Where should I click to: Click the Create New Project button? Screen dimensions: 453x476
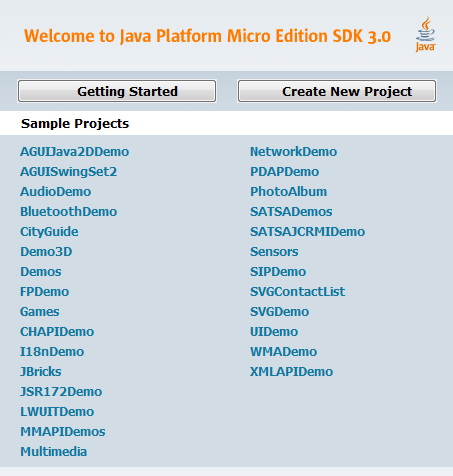[337, 91]
